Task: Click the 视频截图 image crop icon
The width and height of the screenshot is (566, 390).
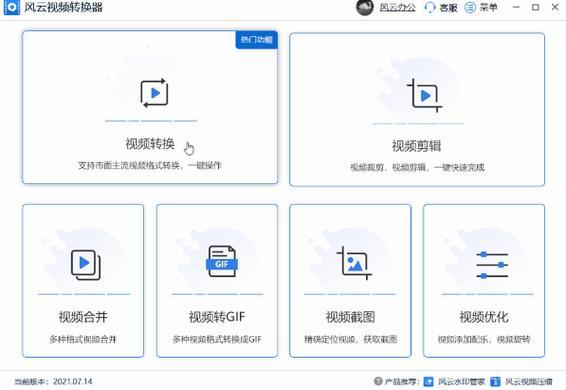Action: click(x=354, y=263)
